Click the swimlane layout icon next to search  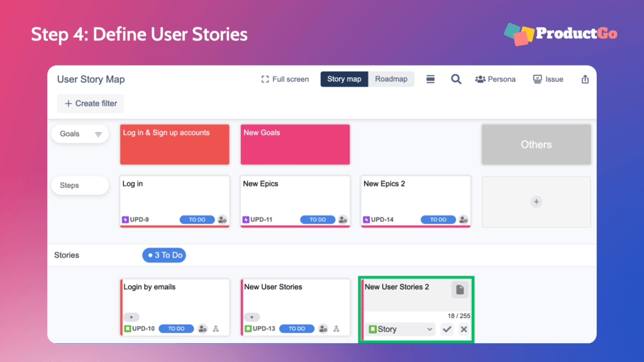coord(430,79)
